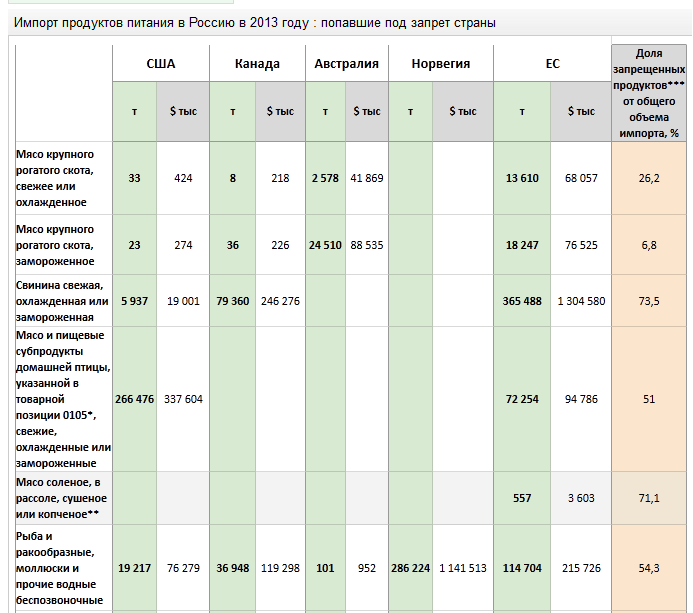Viewport: 693px width, 613px height.
Task: Select the США column header
Action: [x=160, y=64]
